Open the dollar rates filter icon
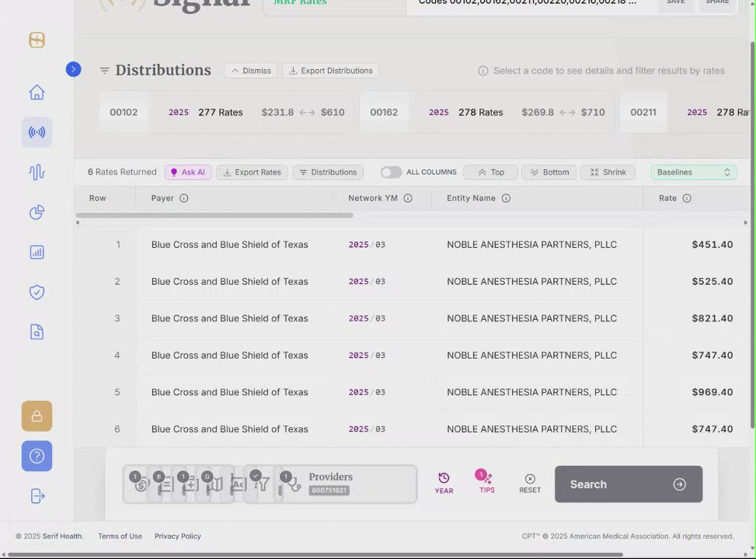The height and width of the screenshot is (559, 756). 141,484
